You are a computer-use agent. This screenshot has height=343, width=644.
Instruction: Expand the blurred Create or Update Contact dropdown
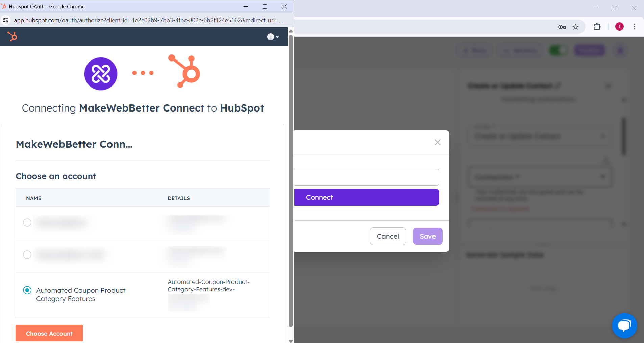pyautogui.click(x=540, y=136)
